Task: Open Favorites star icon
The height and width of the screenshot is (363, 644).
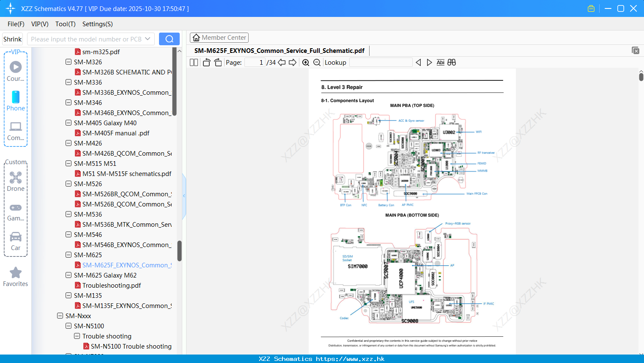Action: (x=16, y=272)
